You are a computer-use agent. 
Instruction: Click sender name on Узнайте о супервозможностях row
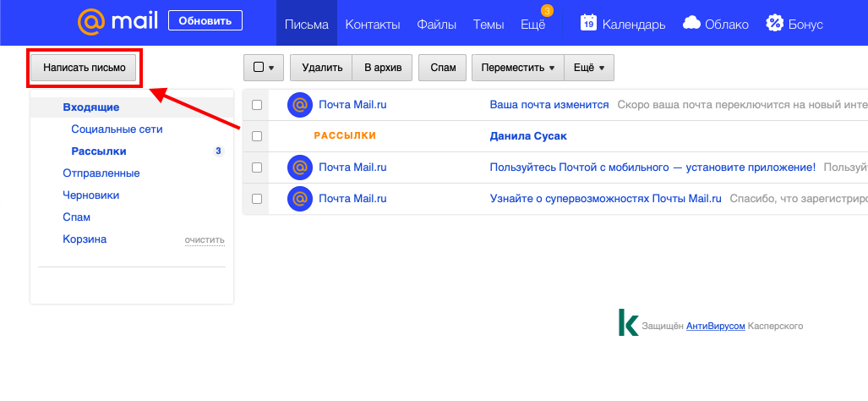[352, 199]
